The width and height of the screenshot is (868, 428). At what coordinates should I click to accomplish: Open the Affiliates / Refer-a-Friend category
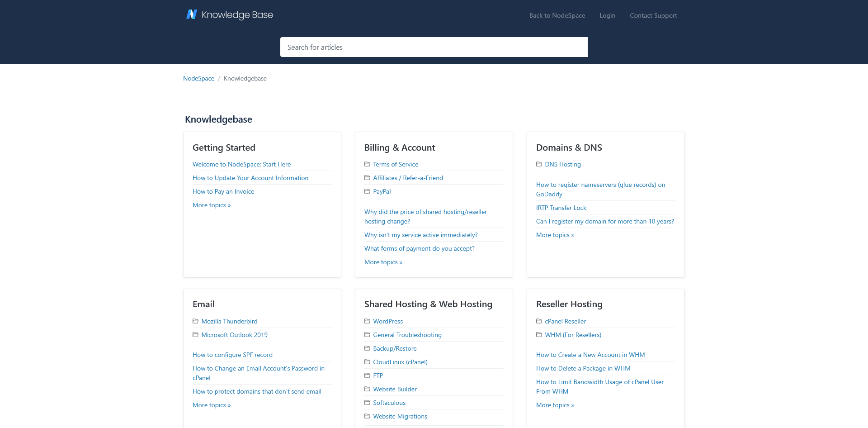pos(408,178)
